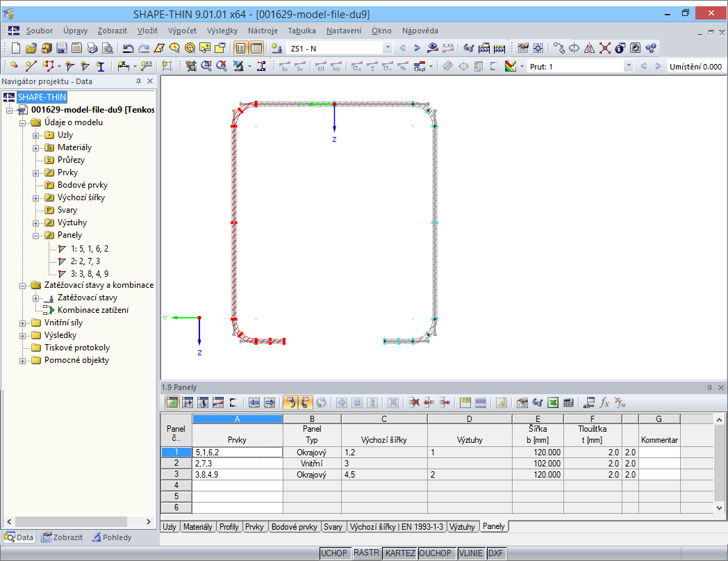Toggle RASTR grid in the status bar
The image size is (728, 561).
click(366, 553)
